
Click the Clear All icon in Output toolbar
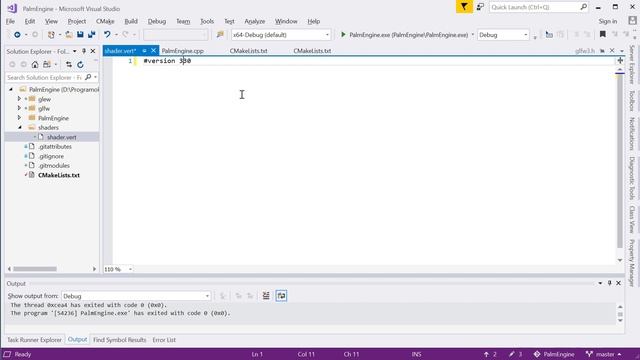266,296
